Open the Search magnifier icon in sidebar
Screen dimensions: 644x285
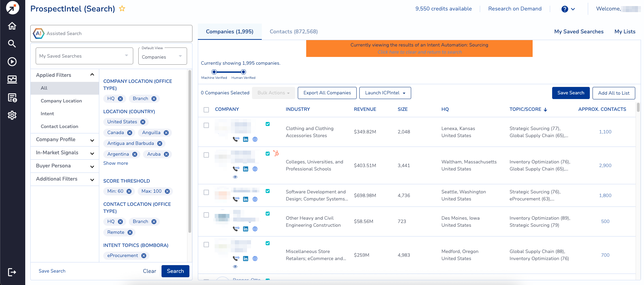pyautogui.click(x=12, y=43)
